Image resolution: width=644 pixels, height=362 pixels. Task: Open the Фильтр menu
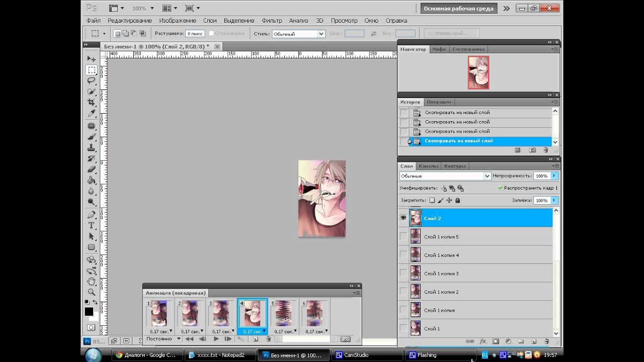point(272,21)
